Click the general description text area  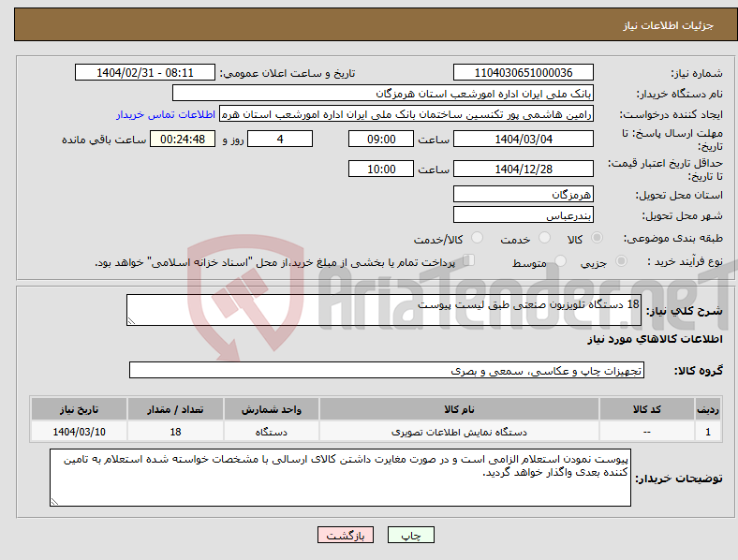pyautogui.click(x=384, y=310)
